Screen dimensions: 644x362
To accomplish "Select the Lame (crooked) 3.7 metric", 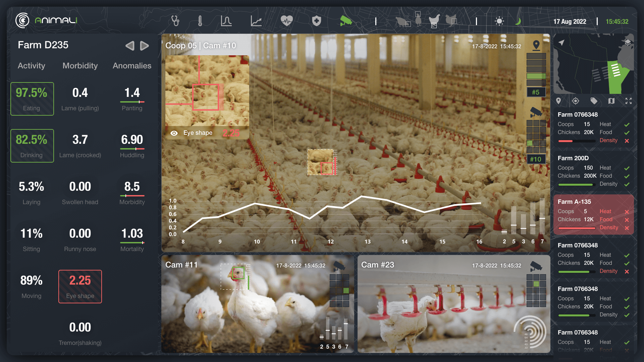I will [x=80, y=146].
